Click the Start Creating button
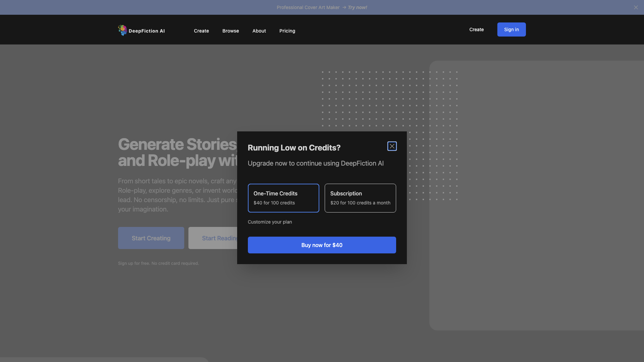The width and height of the screenshot is (644, 362). 151,238
